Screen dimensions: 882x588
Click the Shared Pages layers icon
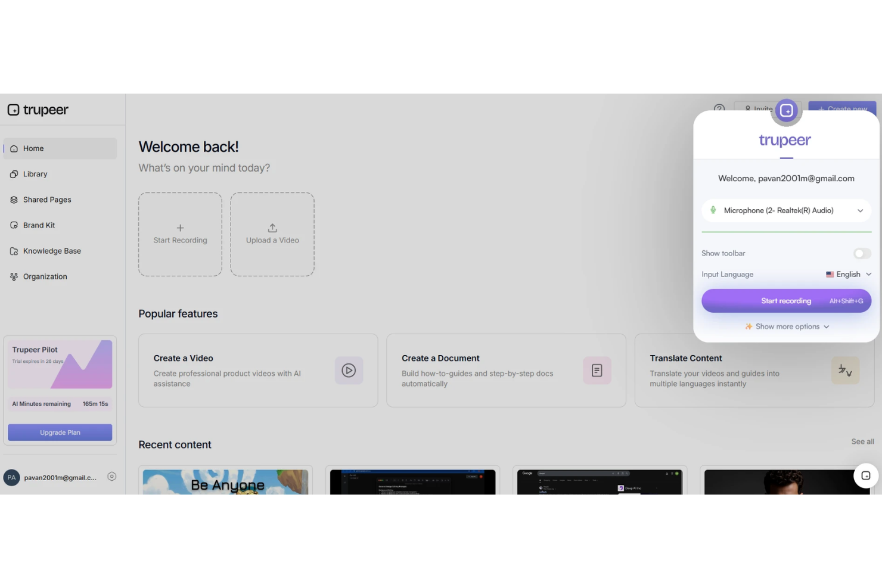tap(14, 200)
